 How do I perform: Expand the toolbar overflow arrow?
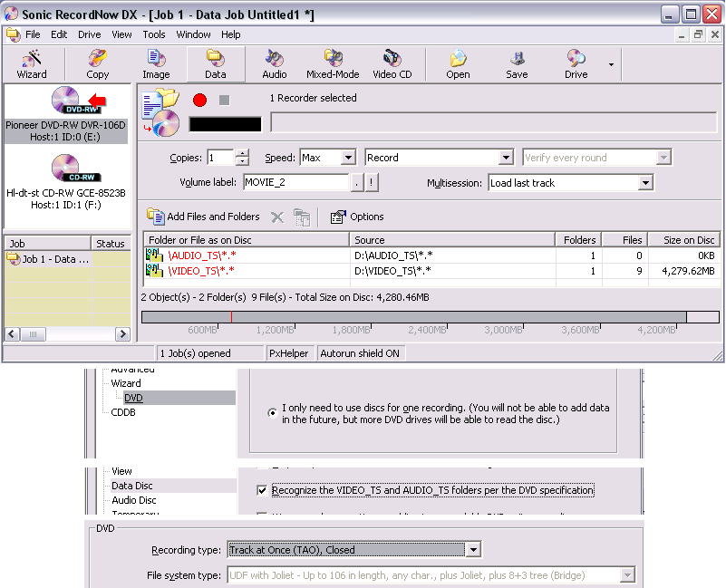611,64
